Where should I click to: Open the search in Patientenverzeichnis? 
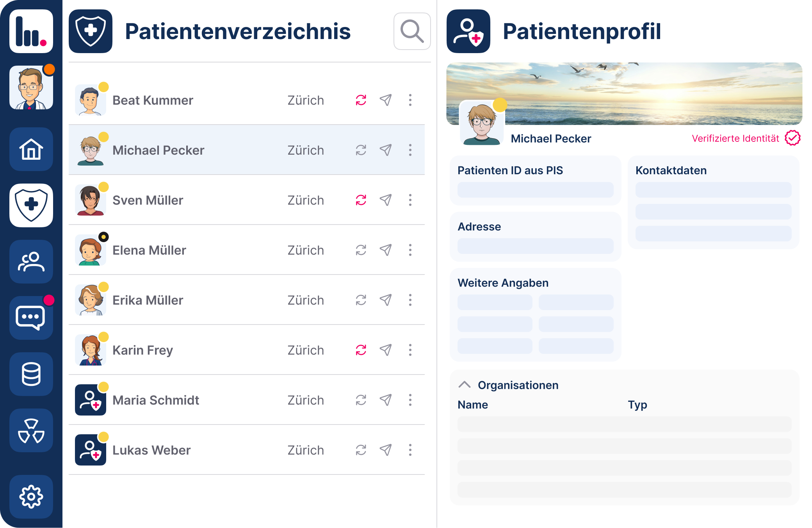412,31
